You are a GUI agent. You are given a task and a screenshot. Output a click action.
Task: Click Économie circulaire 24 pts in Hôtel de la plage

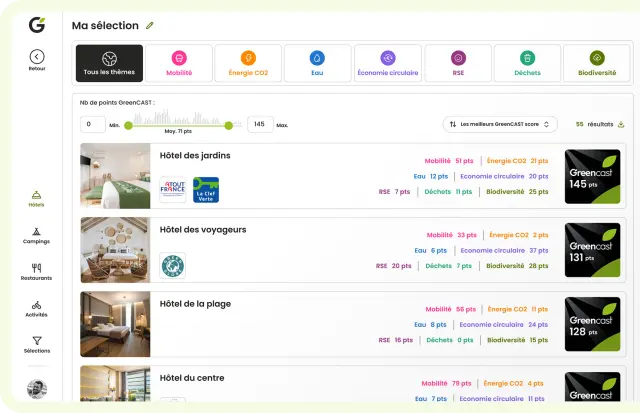pos(504,324)
